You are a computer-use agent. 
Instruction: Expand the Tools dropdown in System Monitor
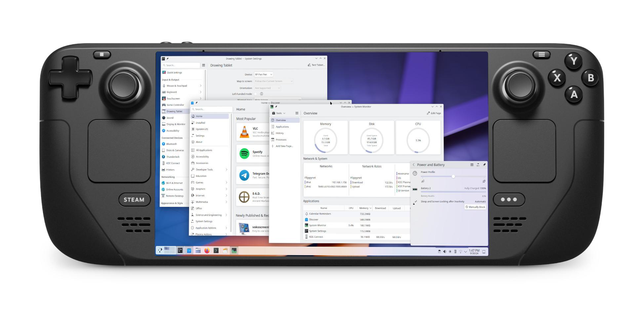click(x=279, y=113)
